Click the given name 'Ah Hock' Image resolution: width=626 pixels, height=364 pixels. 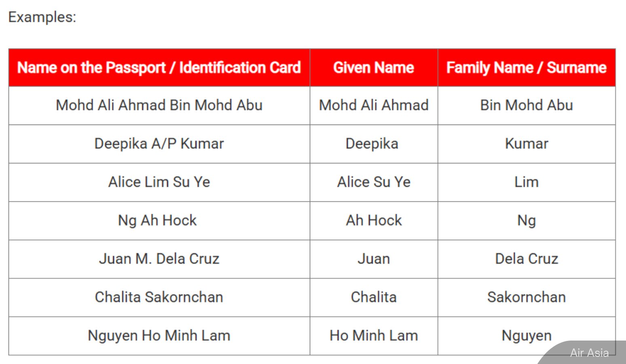374,221
